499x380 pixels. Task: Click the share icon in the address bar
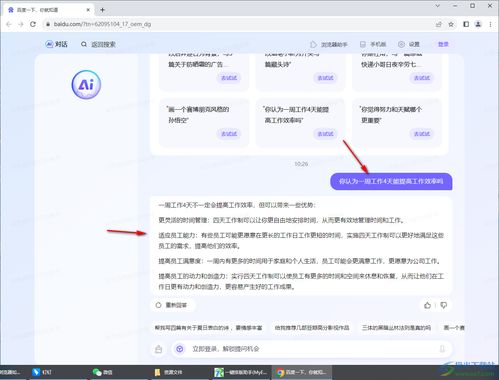click(439, 24)
